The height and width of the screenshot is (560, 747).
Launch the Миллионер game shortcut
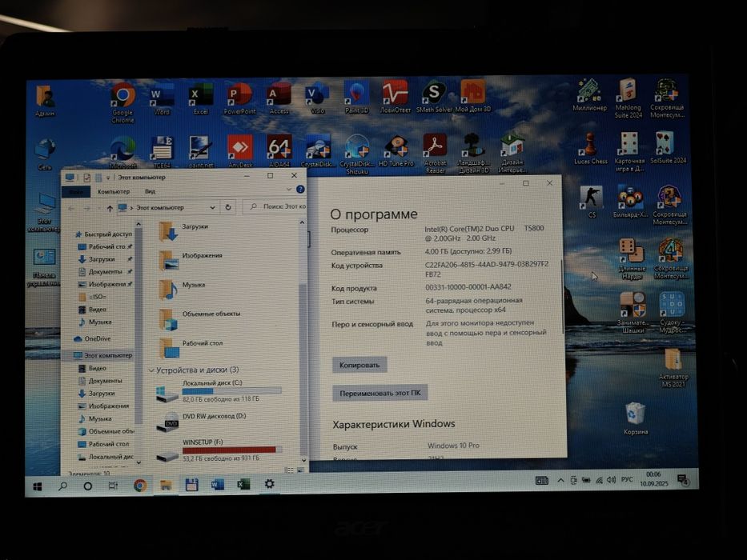(590, 95)
